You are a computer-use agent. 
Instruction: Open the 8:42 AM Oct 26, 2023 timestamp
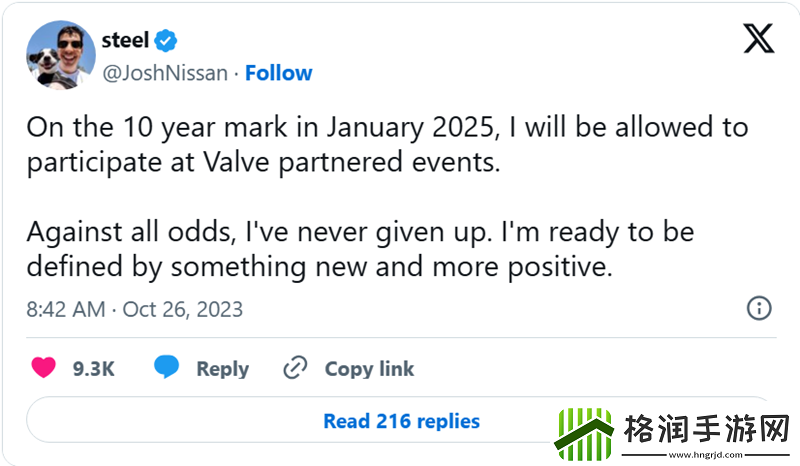pyautogui.click(x=134, y=310)
